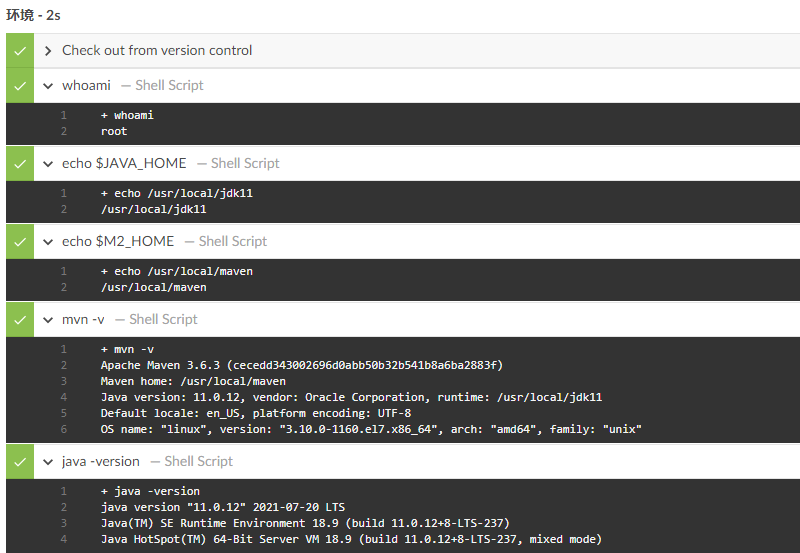Click 'Java(TM) SE Runtime Environment 18.9' line
The image size is (800, 553).
(x=305, y=523)
